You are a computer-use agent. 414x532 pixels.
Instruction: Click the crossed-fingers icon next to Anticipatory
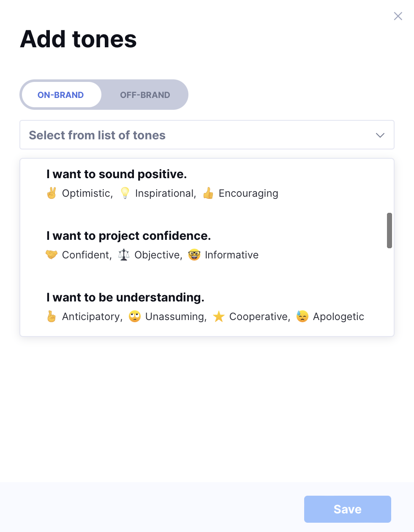51,316
